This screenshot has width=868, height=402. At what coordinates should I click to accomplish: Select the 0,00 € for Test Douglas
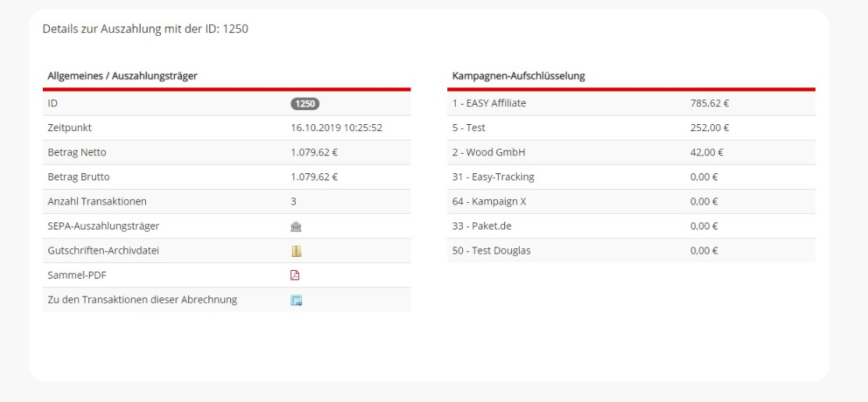click(x=704, y=251)
